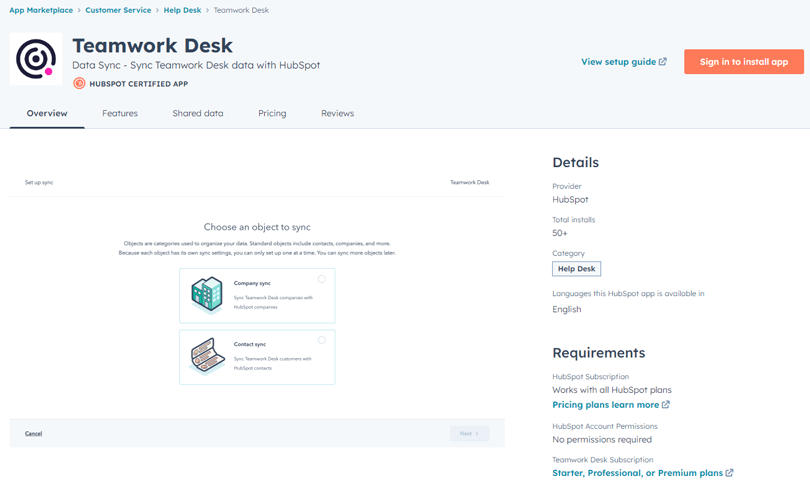Open Customer Service breadcrumb link
This screenshot has width=810, height=480.
pyautogui.click(x=118, y=10)
